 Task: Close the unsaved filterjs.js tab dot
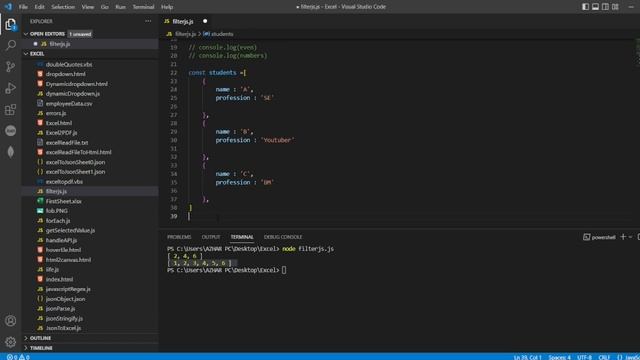[x=205, y=21]
